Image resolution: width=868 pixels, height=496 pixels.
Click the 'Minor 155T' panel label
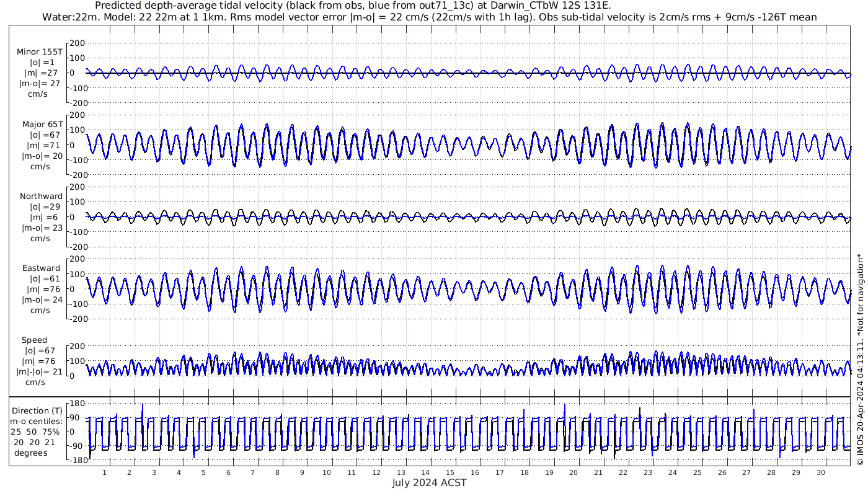coord(40,51)
